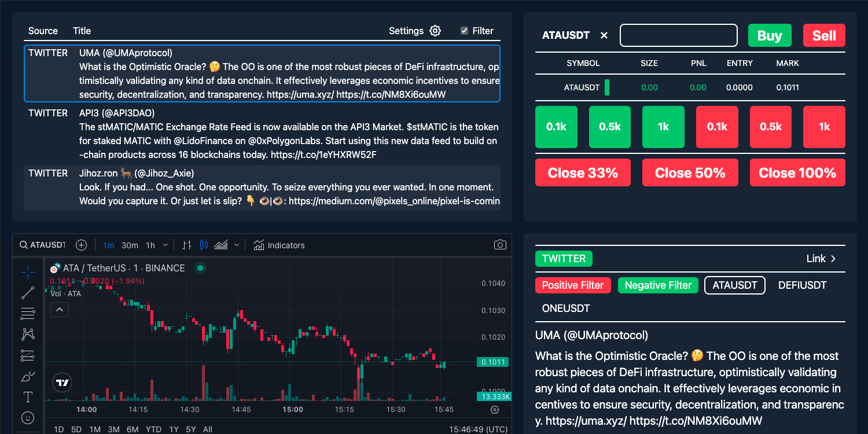Select the UMA (@UMAprotocol) news row
This screenshot has width=868, height=434.
click(262, 73)
